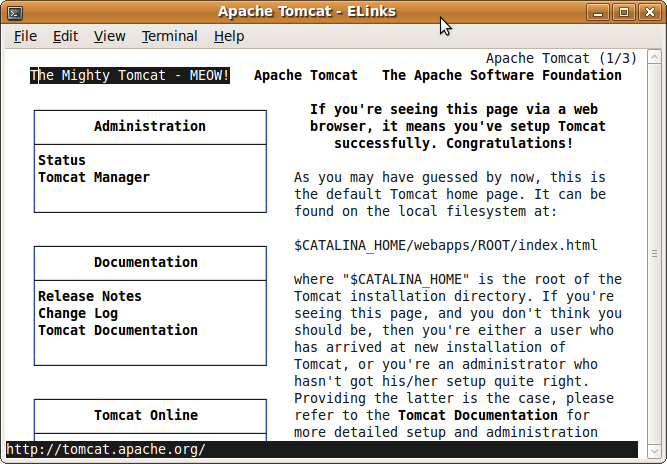Open the Help menu

[229, 36]
